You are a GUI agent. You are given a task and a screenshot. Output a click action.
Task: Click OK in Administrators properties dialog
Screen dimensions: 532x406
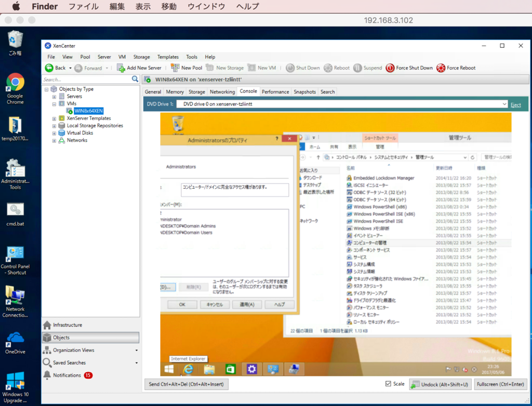click(182, 305)
